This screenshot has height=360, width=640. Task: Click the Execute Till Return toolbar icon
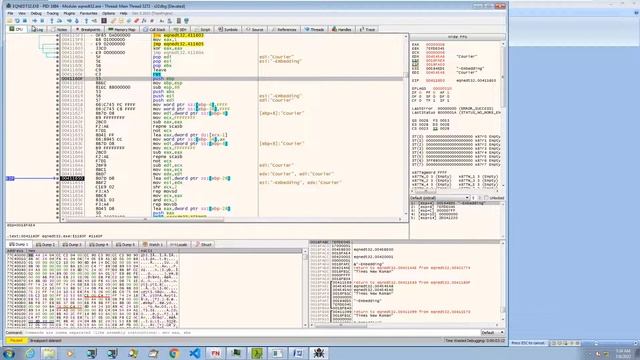pyautogui.click(x=86, y=20)
